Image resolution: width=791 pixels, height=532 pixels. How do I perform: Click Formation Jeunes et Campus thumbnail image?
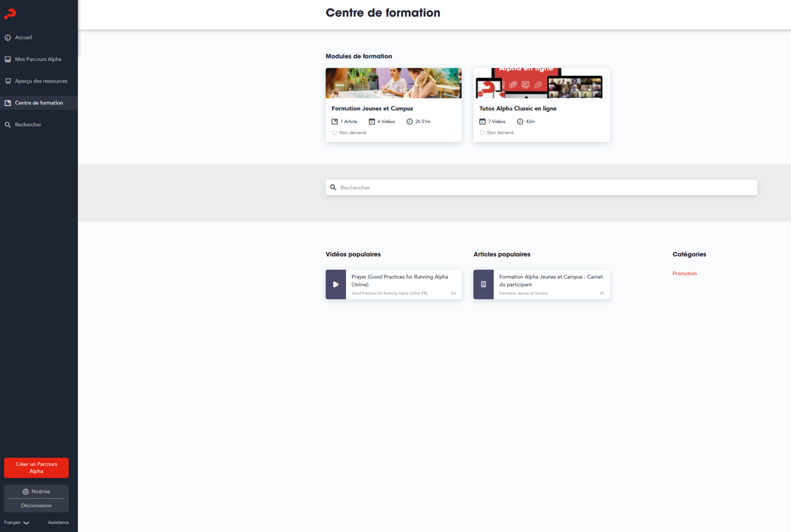pos(393,83)
